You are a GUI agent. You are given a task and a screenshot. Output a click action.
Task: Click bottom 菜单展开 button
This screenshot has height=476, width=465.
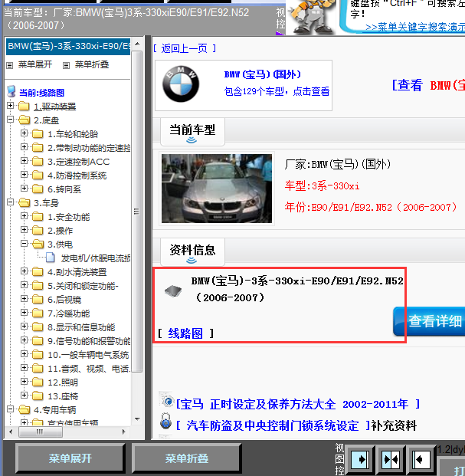pos(70,458)
